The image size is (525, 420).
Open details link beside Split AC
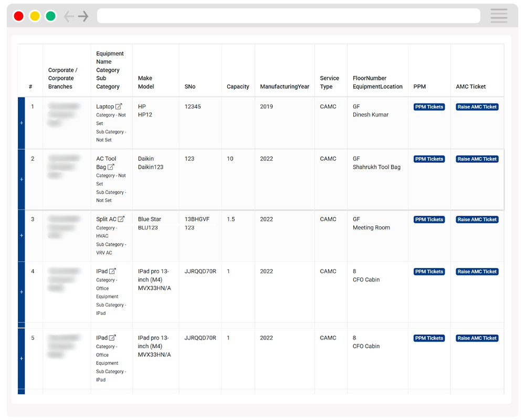(121, 219)
